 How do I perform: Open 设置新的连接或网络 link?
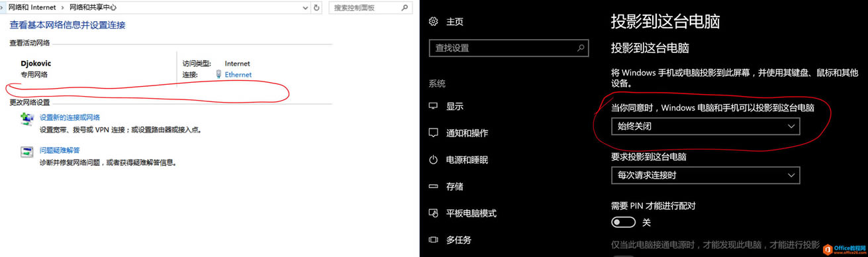[x=70, y=117]
